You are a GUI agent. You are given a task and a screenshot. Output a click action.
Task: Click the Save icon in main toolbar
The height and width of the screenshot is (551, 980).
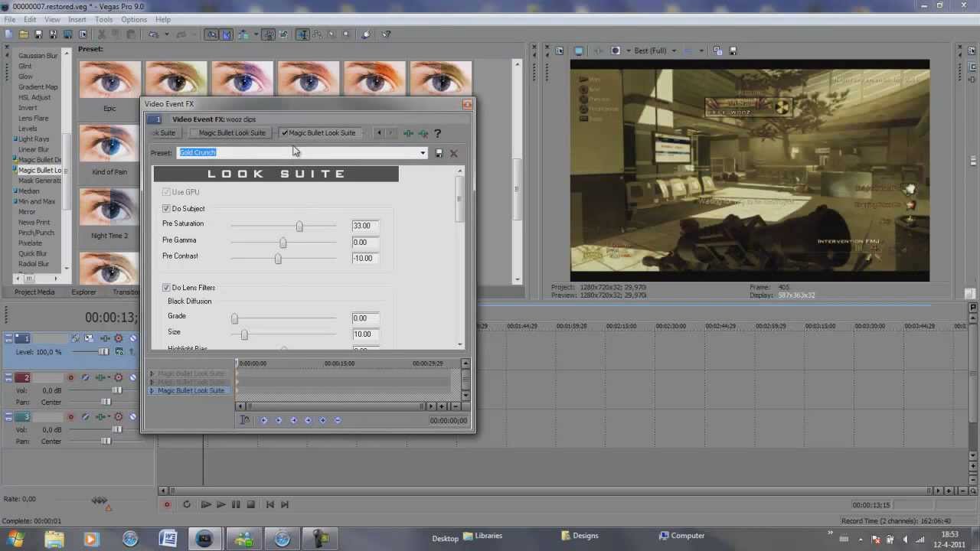[x=38, y=34]
